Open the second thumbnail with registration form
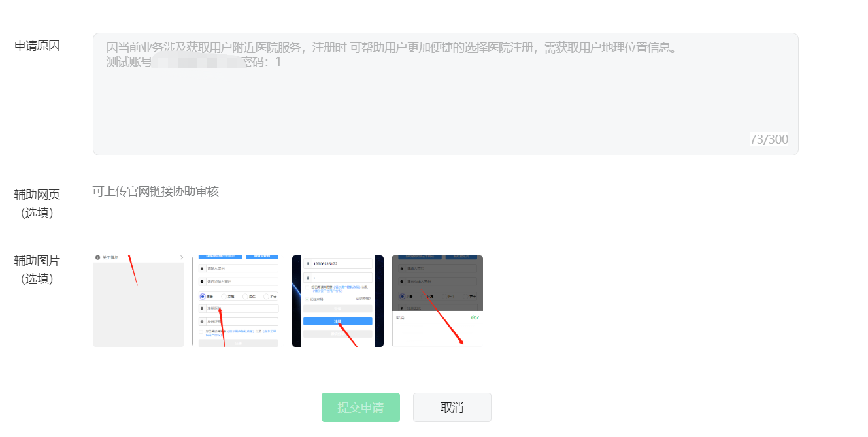 (238, 301)
